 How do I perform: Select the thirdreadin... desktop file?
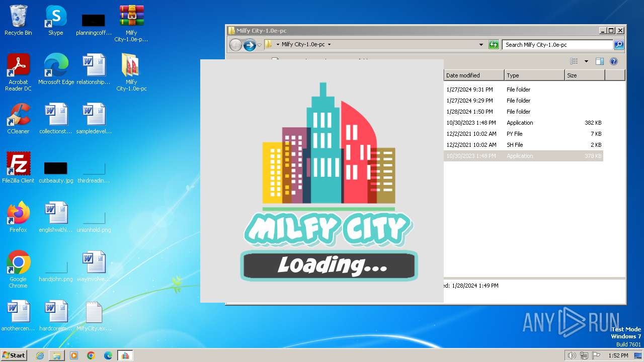coord(94,171)
